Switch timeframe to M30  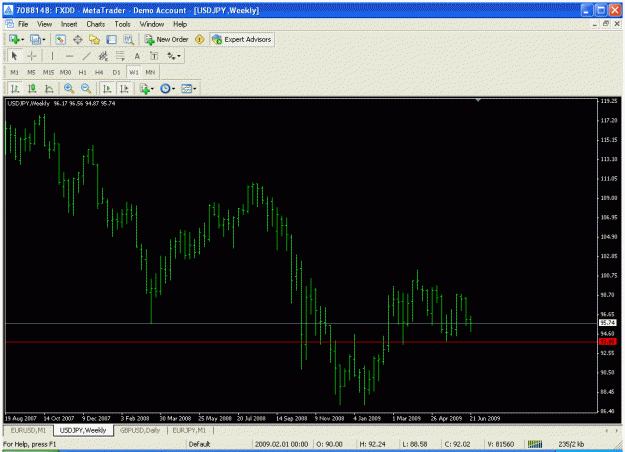tap(65, 72)
